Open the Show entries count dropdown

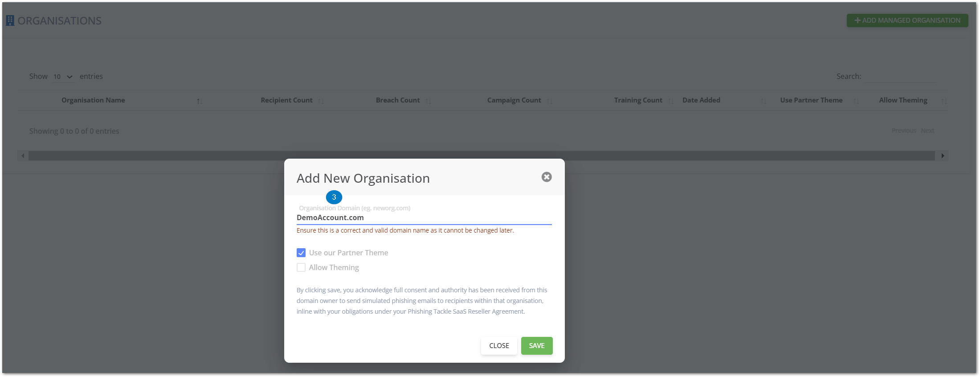coord(63,77)
